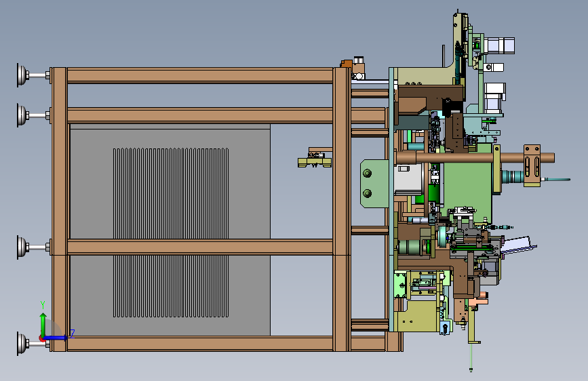Click the green Y axis arrow of the triad
588x381 pixels.
point(43,324)
